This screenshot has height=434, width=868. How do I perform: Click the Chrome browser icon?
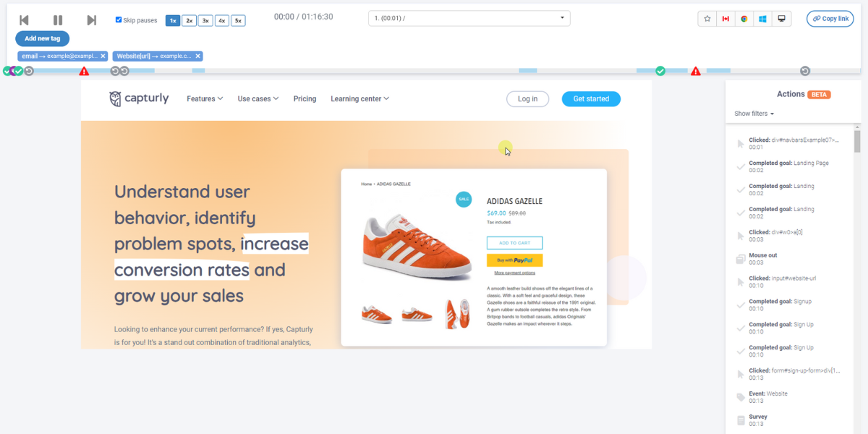point(744,19)
